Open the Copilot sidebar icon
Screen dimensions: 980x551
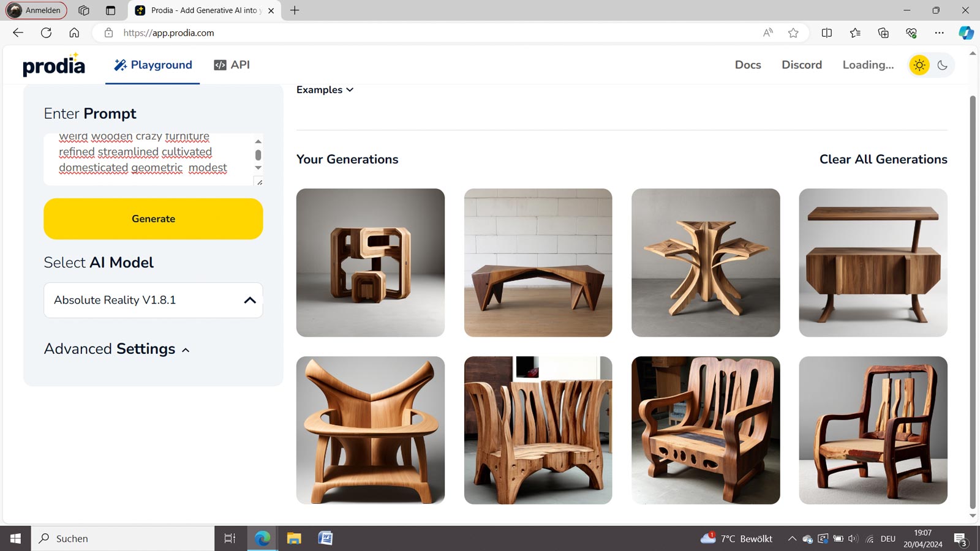coord(966,33)
